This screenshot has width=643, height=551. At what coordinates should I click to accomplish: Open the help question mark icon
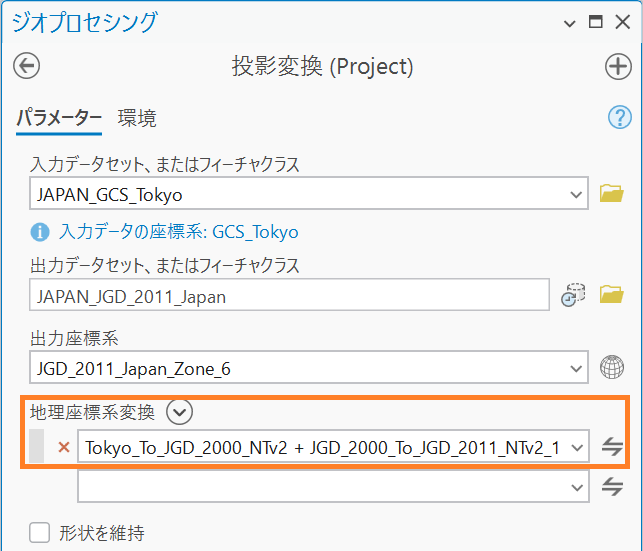619,117
